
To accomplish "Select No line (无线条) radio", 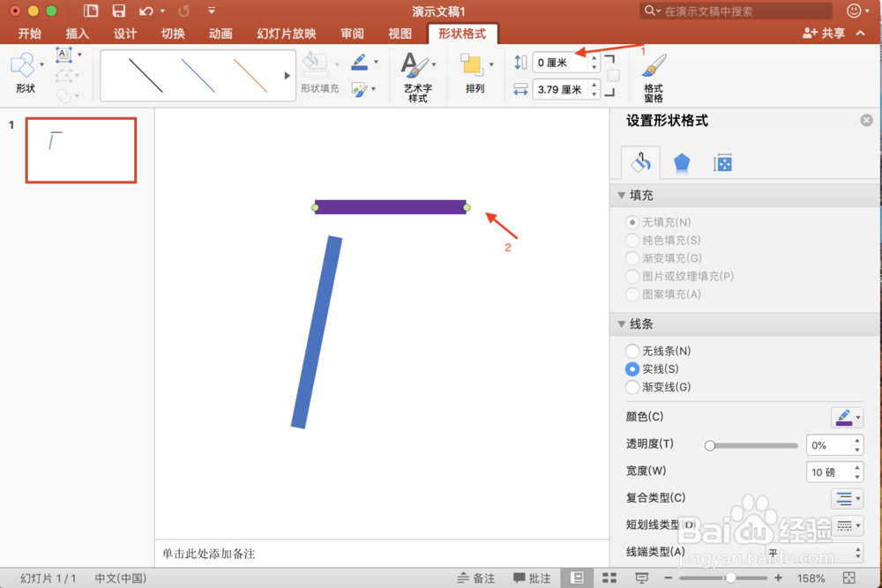I will 632,351.
